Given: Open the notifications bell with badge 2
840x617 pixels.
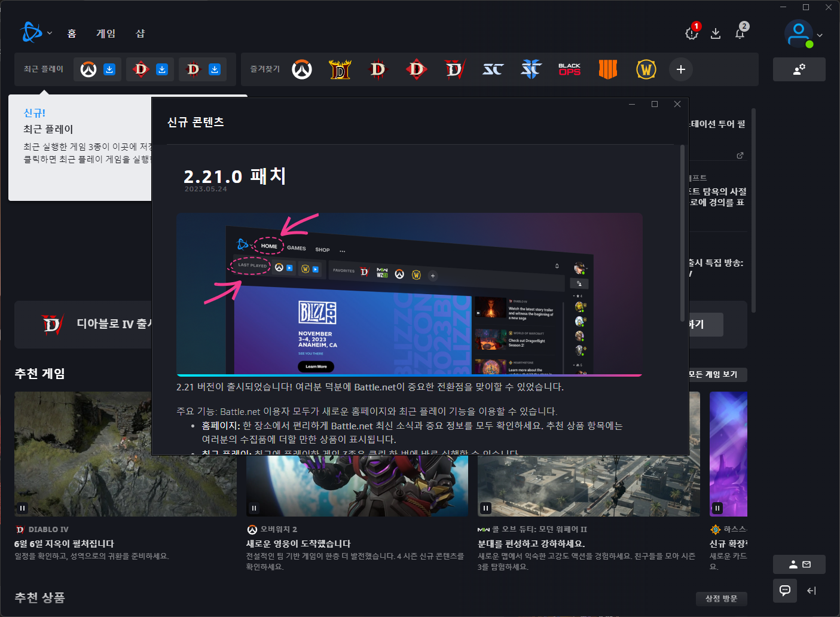Looking at the screenshot, I should (740, 33).
